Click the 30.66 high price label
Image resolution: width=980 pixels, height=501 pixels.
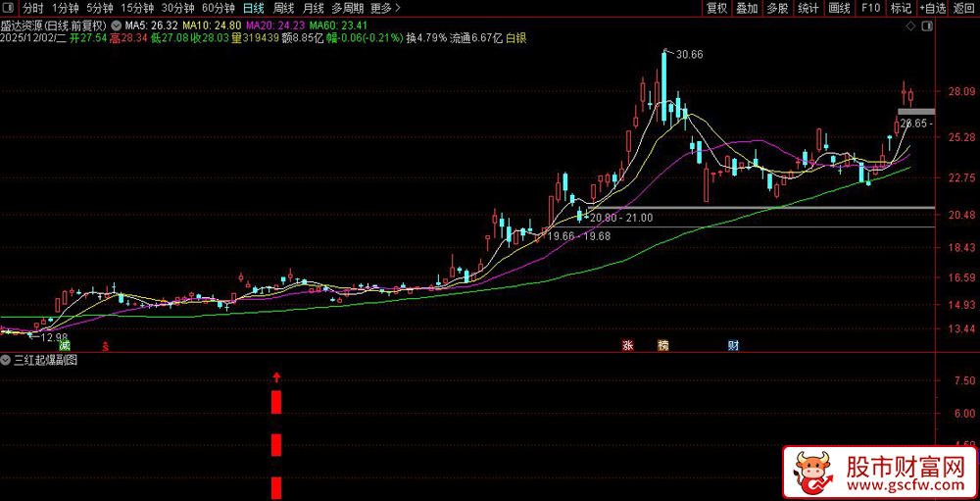coord(689,55)
